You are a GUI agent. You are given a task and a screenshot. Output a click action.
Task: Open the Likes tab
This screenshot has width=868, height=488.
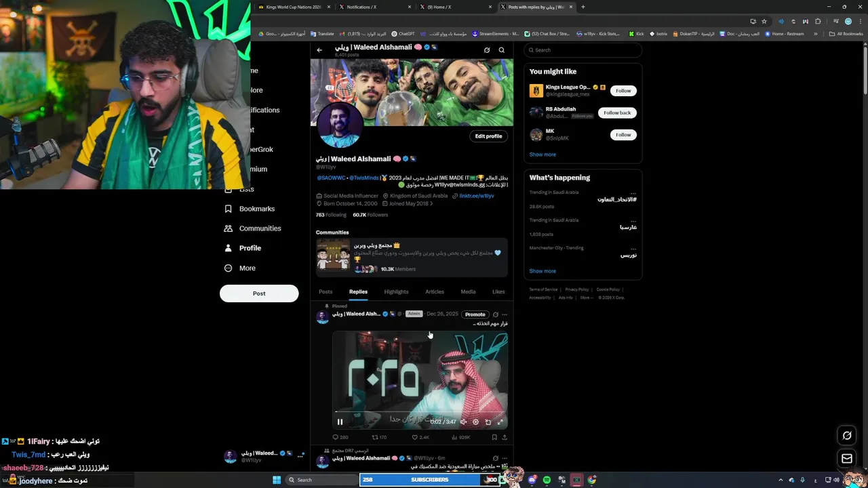498,291
